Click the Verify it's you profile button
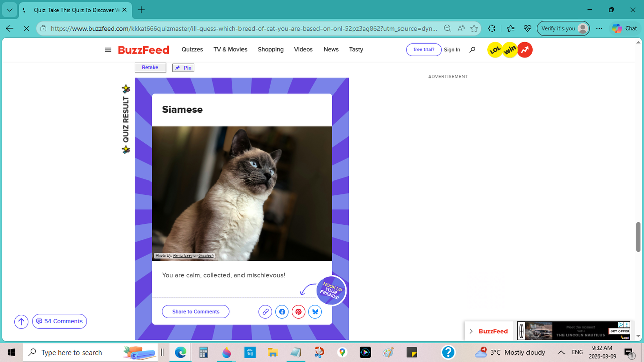Screen dimensions: 644x362 [x=563, y=29]
